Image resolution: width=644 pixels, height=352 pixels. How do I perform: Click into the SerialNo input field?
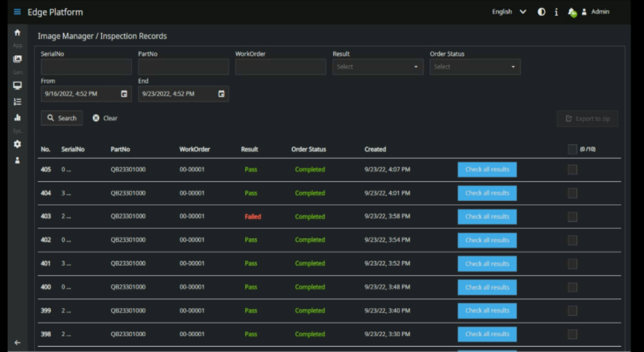[86, 67]
